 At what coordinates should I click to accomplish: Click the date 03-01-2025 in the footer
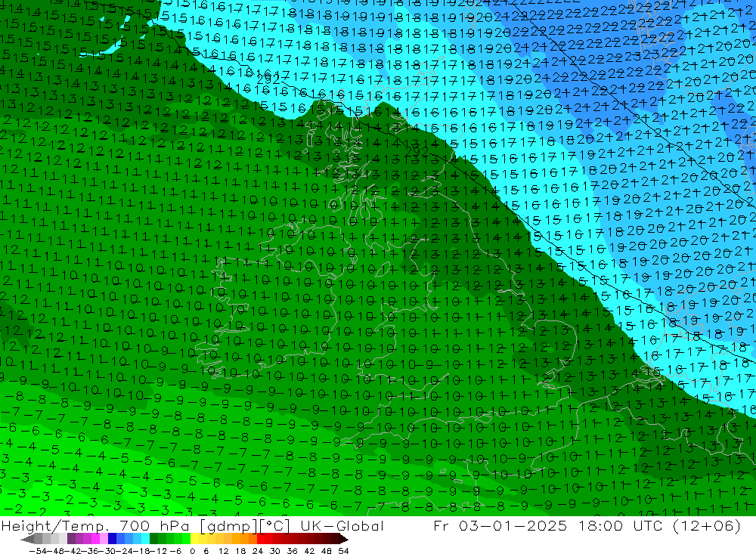(x=513, y=525)
